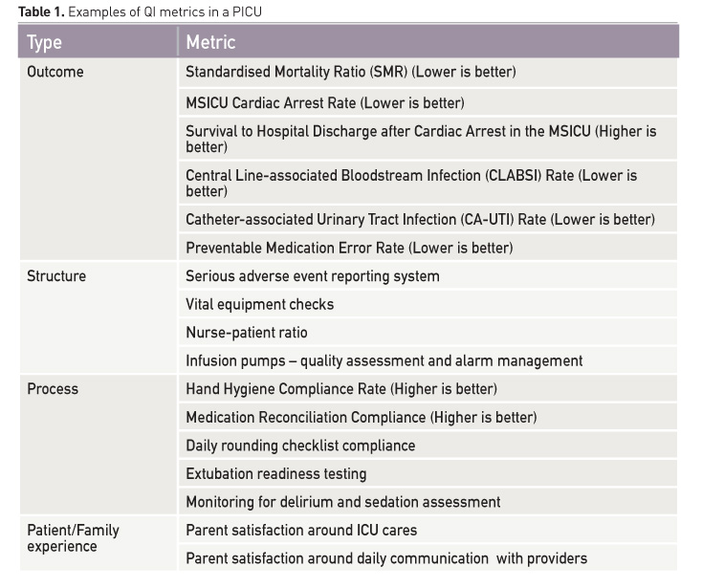Select the Infusion pumps quality assessment row
The width and height of the screenshot is (702, 588).
384,360
